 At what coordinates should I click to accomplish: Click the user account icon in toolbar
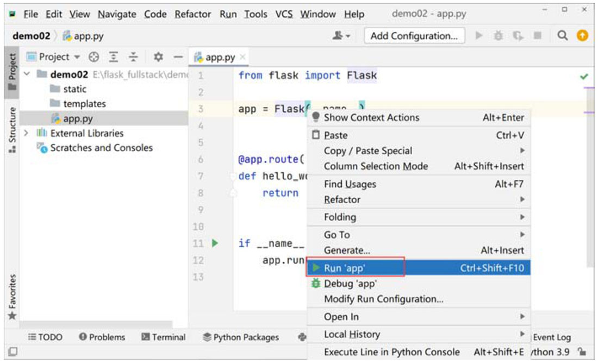(341, 36)
